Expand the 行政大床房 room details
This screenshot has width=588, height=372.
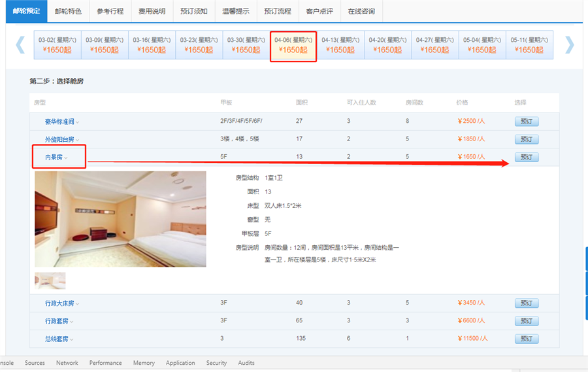pos(62,303)
